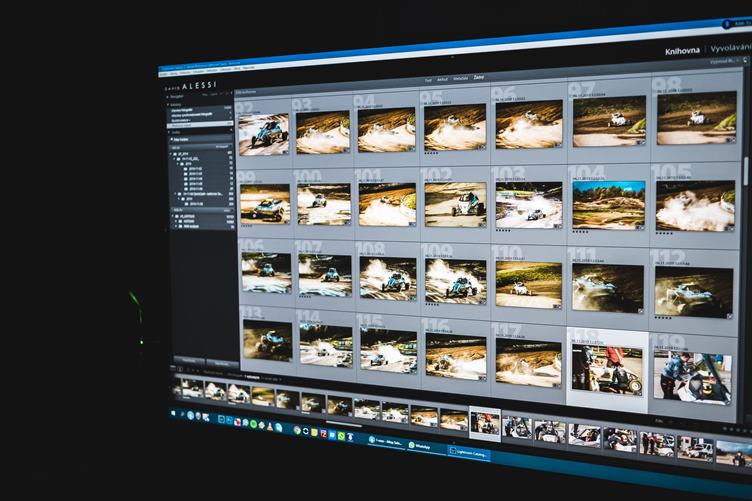Open Chrome from the taskbar

(x=297, y=430)
